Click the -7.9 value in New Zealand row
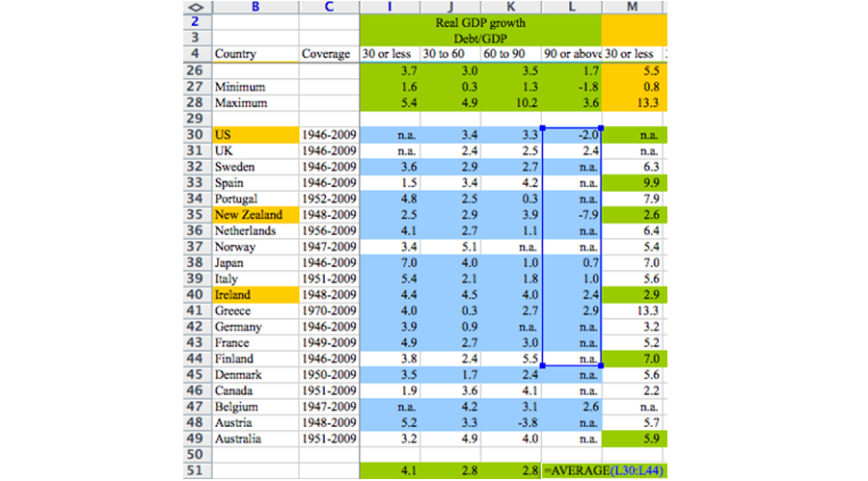The height and width of the screenshot is (481, 868). 572,215
